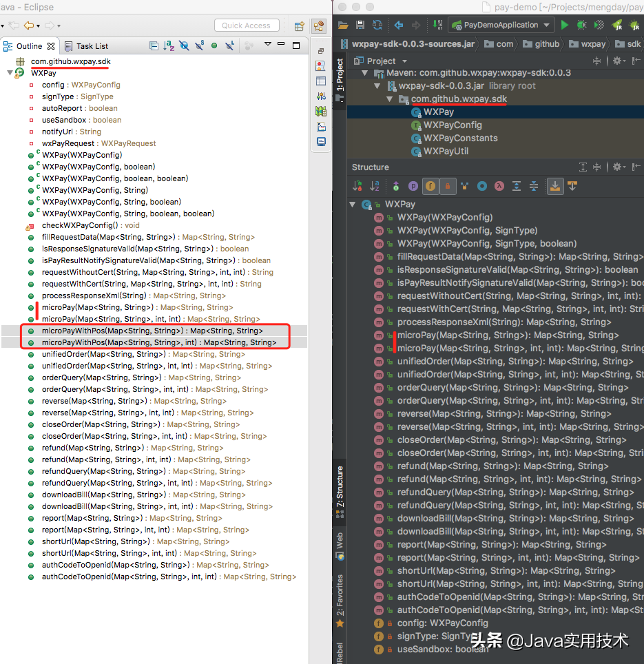
Task: Toggle Hide Local Types in Eclipse Outline
Action: click(x=229, y=45)
